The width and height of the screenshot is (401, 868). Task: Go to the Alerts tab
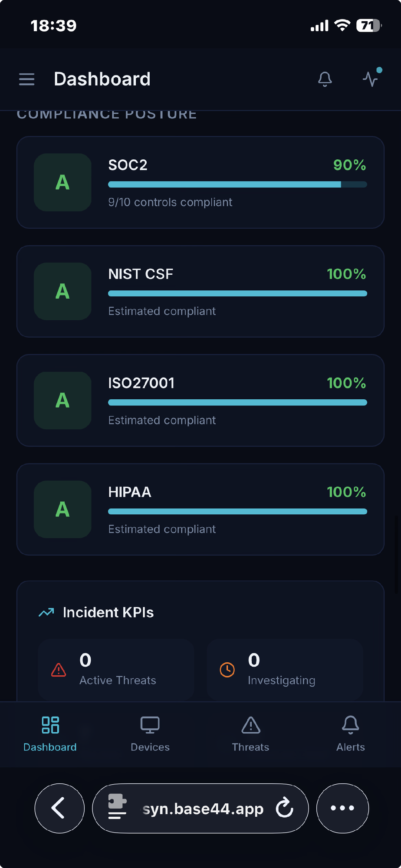point(350,734)
